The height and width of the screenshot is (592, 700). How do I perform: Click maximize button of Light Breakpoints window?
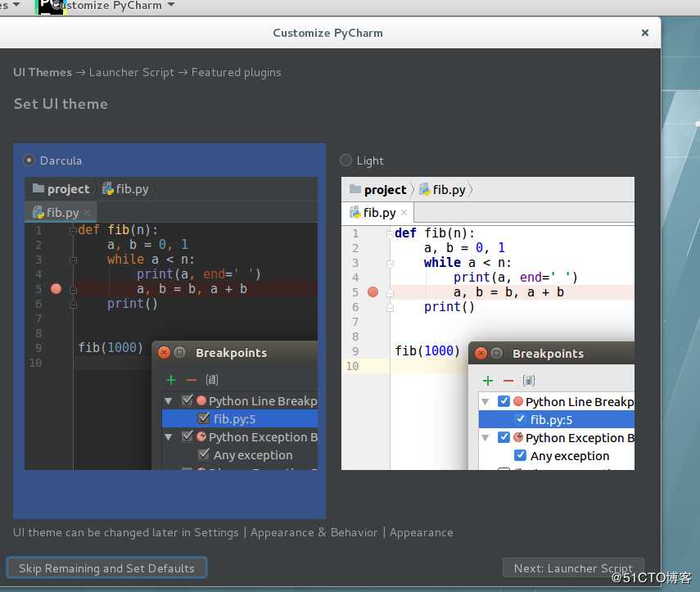coord(496,353)
